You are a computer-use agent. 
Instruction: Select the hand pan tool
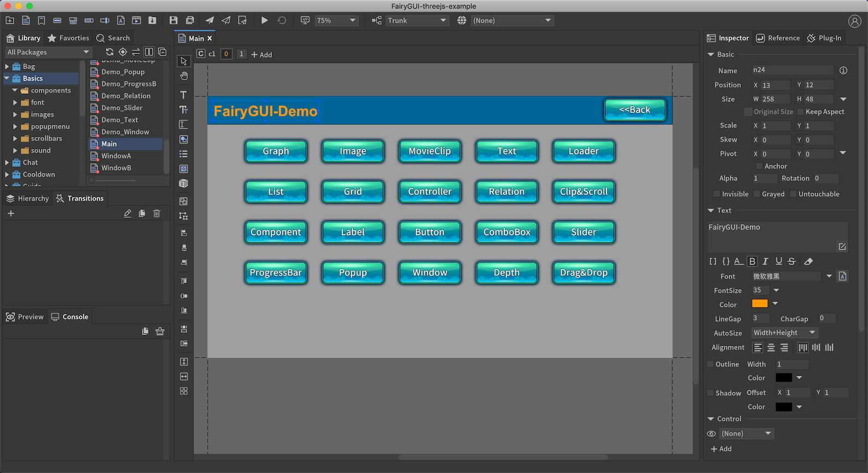pyautogui.click(x=183, y=76)
